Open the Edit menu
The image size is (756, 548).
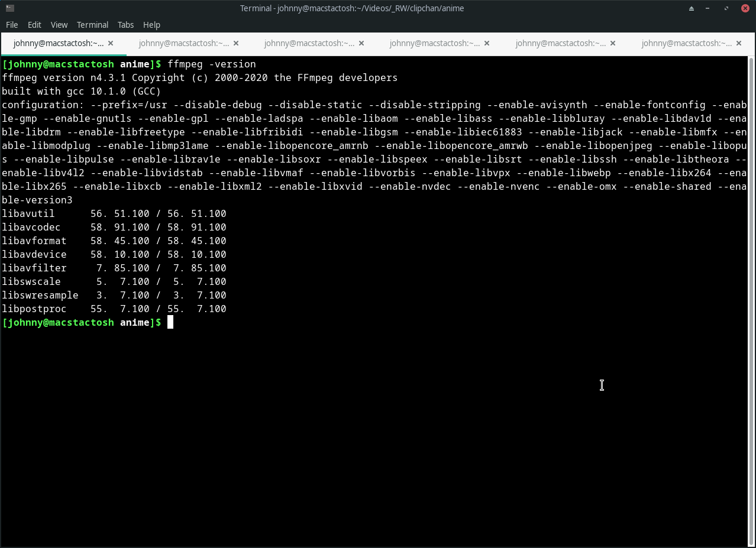click(34, 25)
